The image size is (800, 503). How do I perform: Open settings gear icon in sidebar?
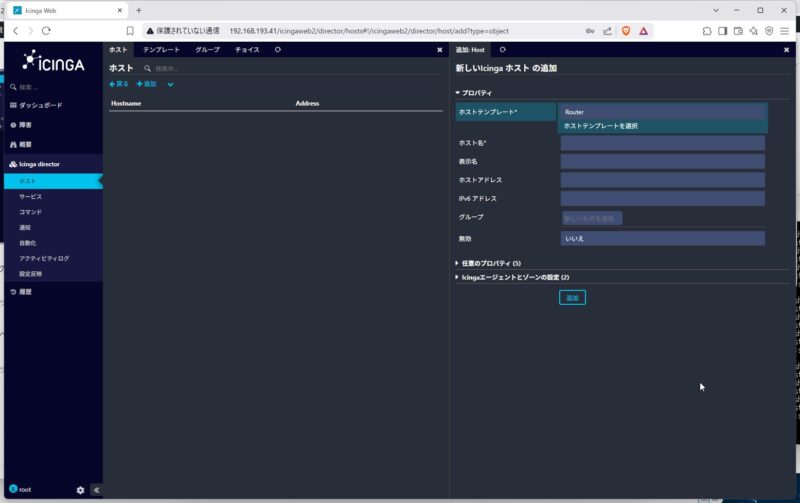click(80, 490)
